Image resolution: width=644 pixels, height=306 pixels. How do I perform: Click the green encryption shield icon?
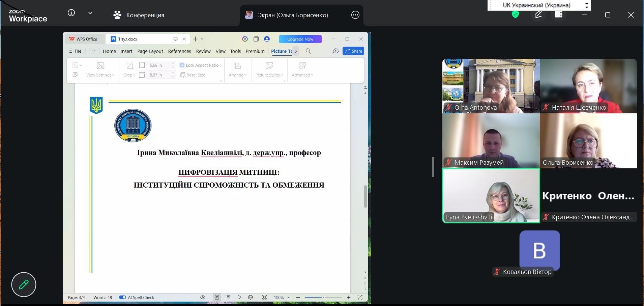[515, 15]
